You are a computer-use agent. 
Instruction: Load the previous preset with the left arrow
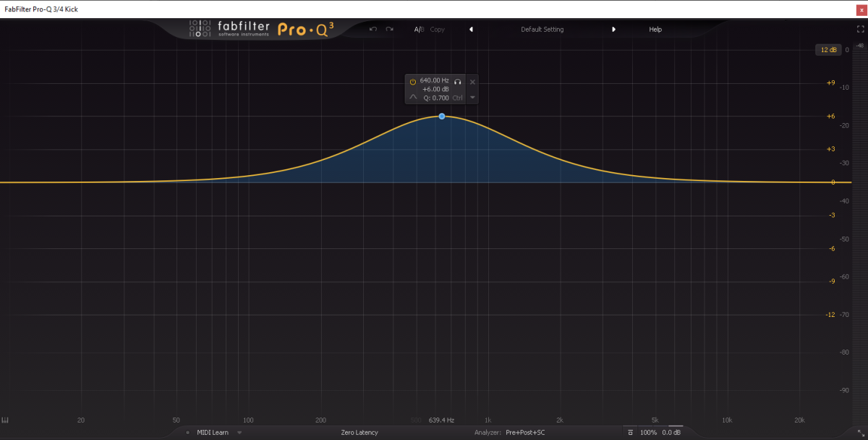coord(471,30)
